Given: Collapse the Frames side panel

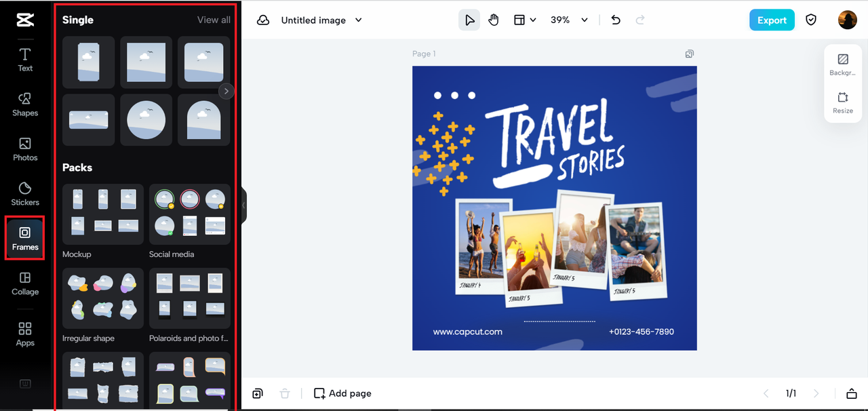Looking at the screenshot, I should [243, 205].
